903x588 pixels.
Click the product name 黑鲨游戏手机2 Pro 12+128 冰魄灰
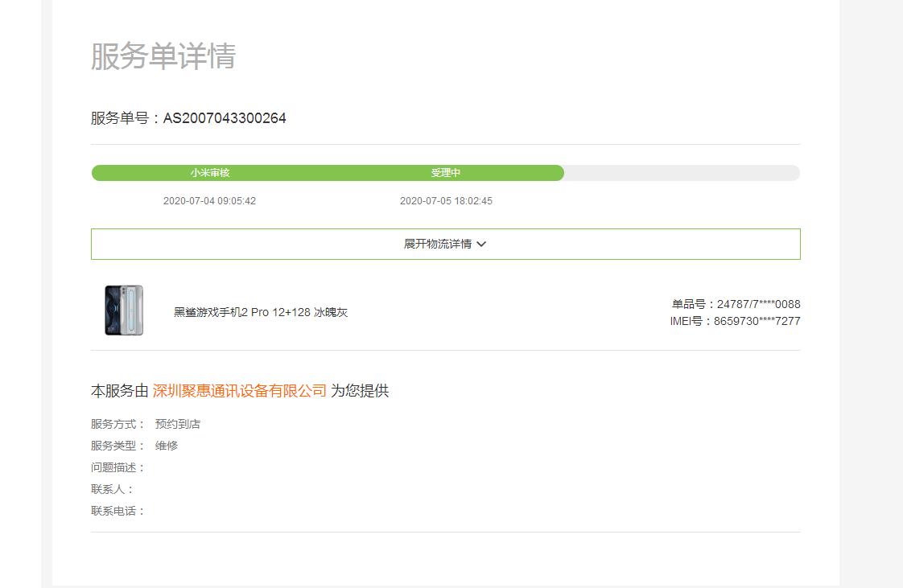[261, 312]
